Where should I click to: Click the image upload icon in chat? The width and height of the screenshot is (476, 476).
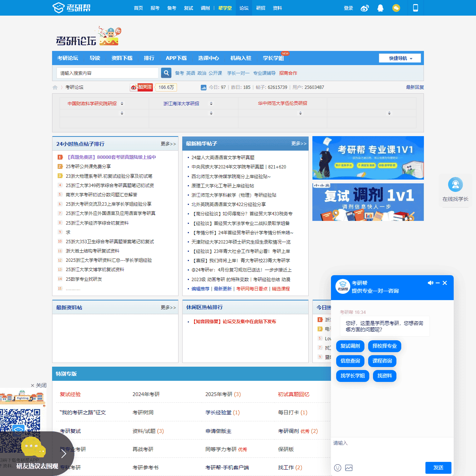click(x=349, y=468)
